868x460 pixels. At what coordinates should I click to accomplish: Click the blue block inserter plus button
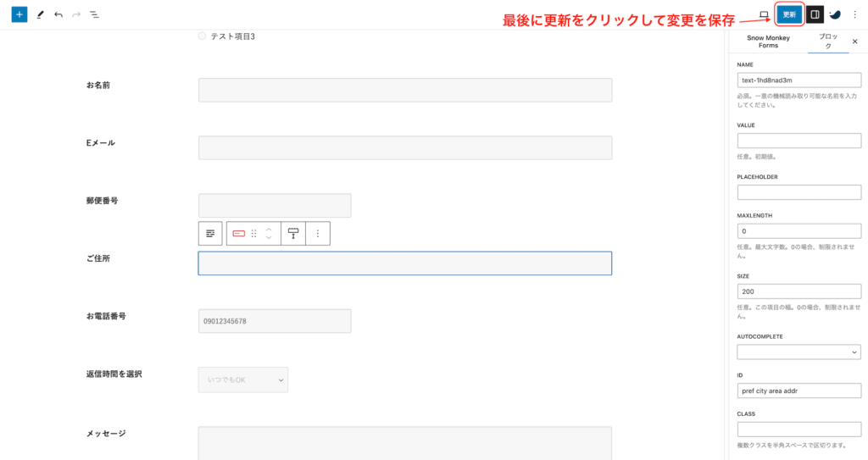[x=19, y=15]
